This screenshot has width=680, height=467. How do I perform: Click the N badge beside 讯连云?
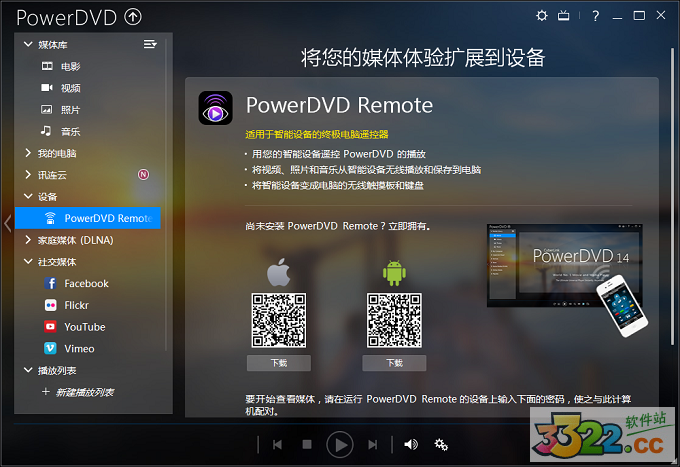pos(143,174)
